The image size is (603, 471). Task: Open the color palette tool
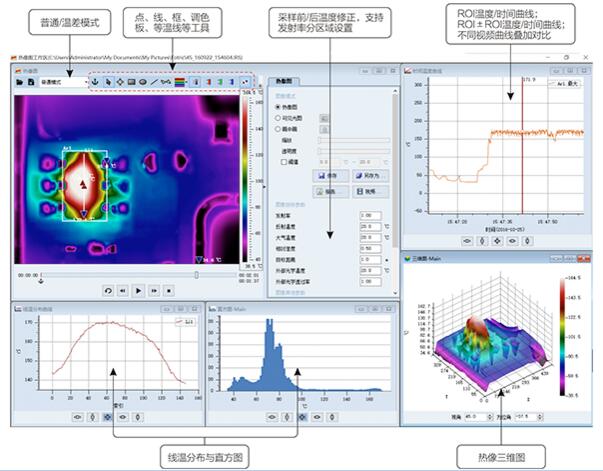coord(180,82)
